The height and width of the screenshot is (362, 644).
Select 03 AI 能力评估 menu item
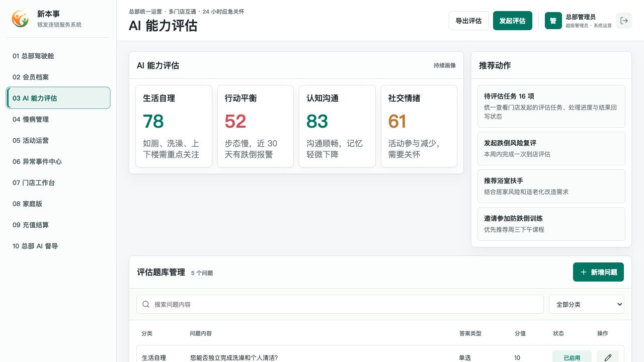tap(58, 98)
